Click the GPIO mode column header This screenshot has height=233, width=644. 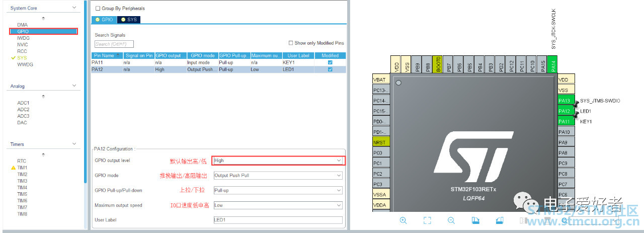pyautogui.click(x=202, y=55)
